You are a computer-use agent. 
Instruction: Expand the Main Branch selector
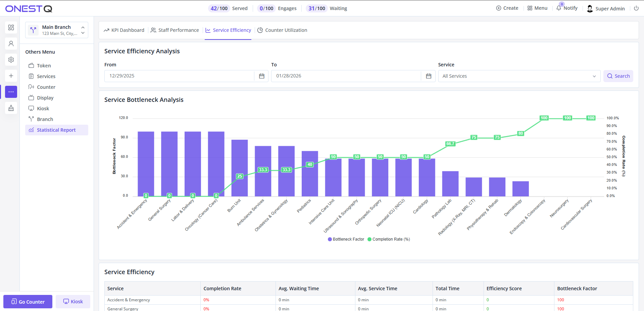57,30
